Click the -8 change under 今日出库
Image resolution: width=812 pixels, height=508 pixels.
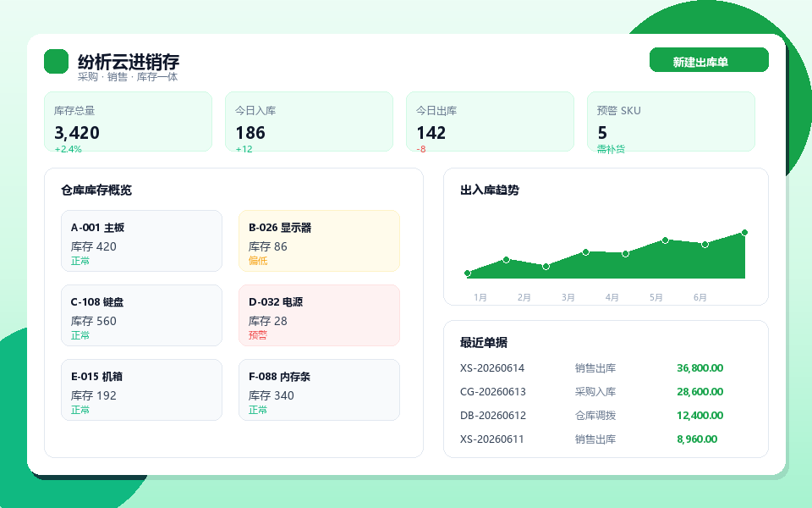click(x=421, y=149)
